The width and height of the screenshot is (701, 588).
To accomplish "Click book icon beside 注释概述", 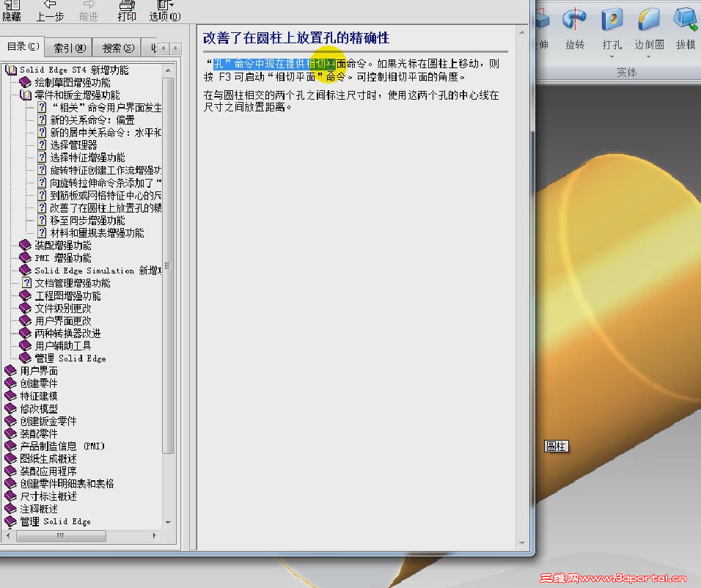I will point(10,508).
